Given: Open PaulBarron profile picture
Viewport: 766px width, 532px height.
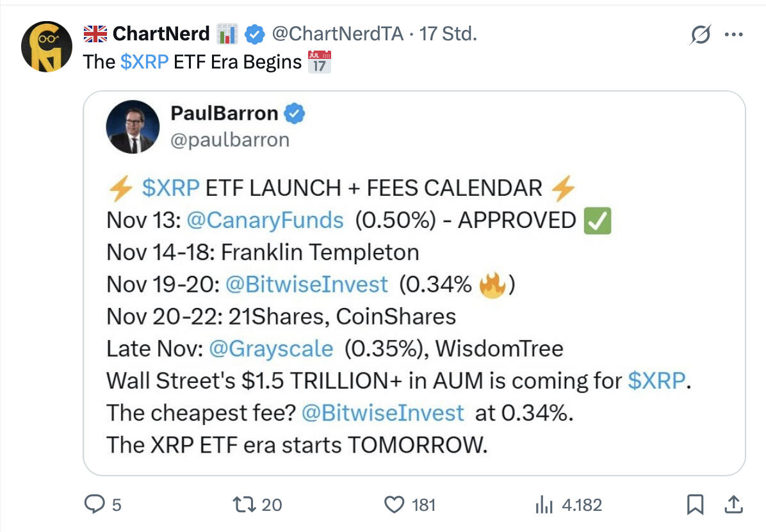Looking at the screenshot, I should [133, 127].
